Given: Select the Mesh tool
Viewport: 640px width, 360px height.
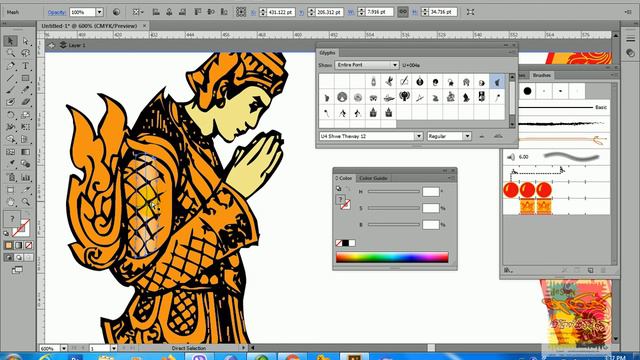Looking at the screenshot, I should click(11, 152).
